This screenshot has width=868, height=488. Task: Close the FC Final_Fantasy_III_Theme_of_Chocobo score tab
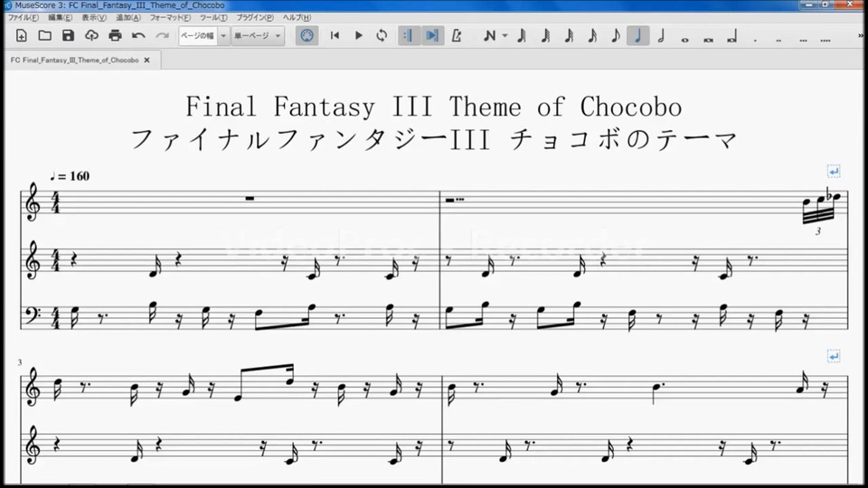[x=146, y=60]
